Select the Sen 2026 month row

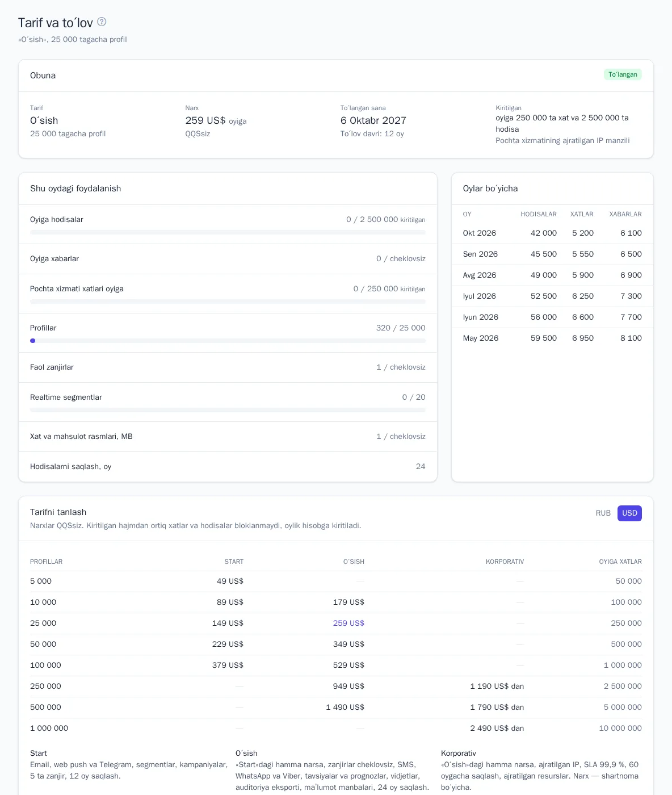click(x=552, y=254)
